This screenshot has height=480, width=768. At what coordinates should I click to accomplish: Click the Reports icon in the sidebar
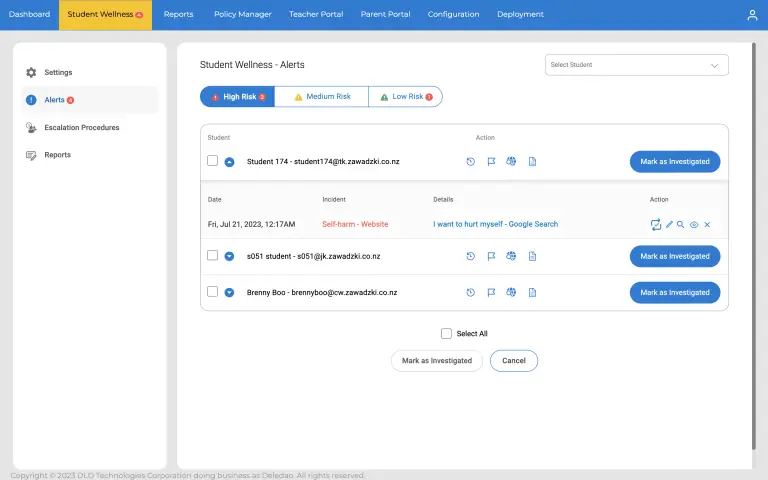pyautogui.click(x=31, y=155)
